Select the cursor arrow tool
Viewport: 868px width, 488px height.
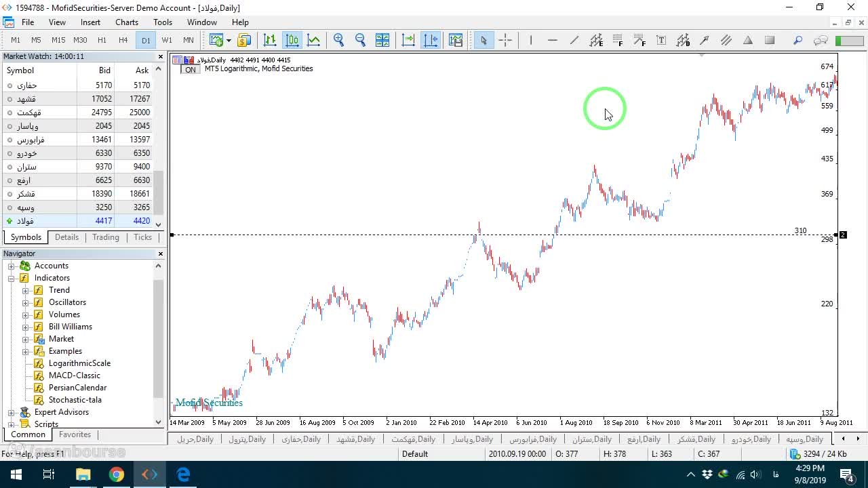[484, 40]
